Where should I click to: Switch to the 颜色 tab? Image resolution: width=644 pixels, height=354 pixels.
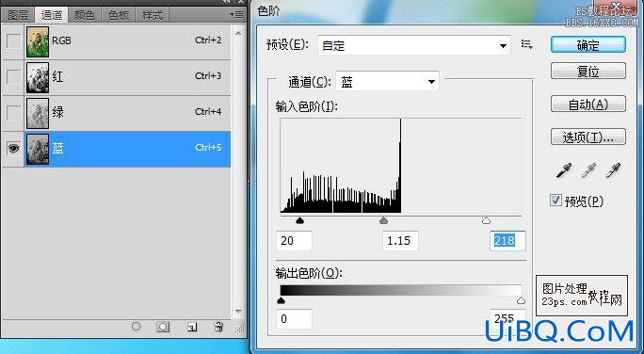85,15
